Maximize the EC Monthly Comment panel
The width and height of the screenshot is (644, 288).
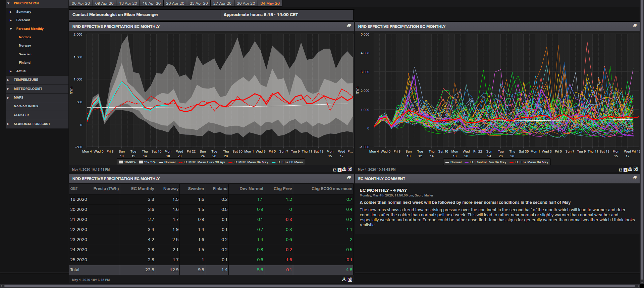635,178
